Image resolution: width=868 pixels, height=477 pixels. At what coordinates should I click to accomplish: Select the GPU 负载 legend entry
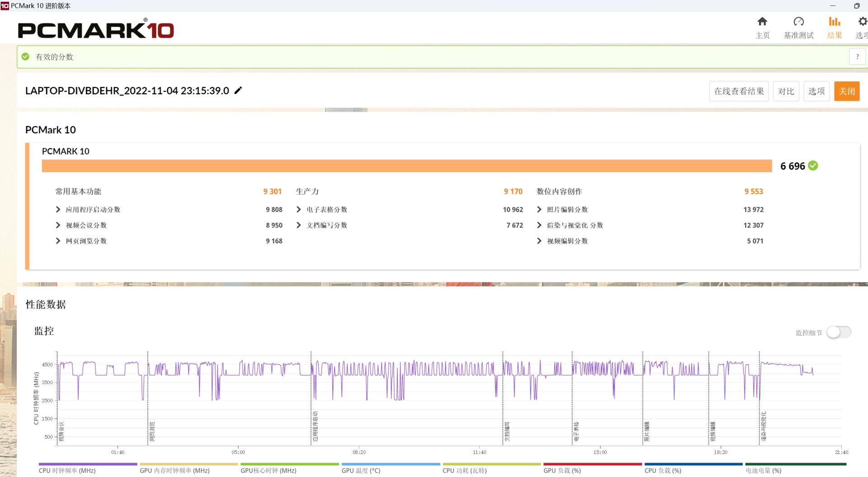click(x=562, y=470)
